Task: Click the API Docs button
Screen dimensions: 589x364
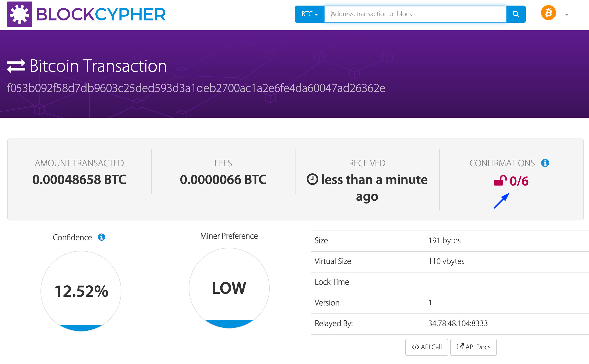Action: click(x=473, y=347)
